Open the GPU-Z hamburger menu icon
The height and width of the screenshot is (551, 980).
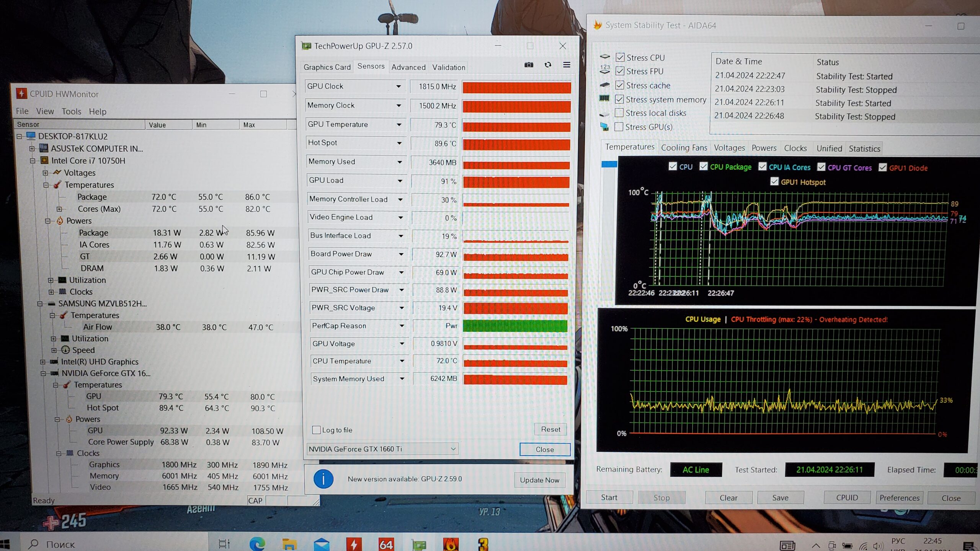(567, 65)
